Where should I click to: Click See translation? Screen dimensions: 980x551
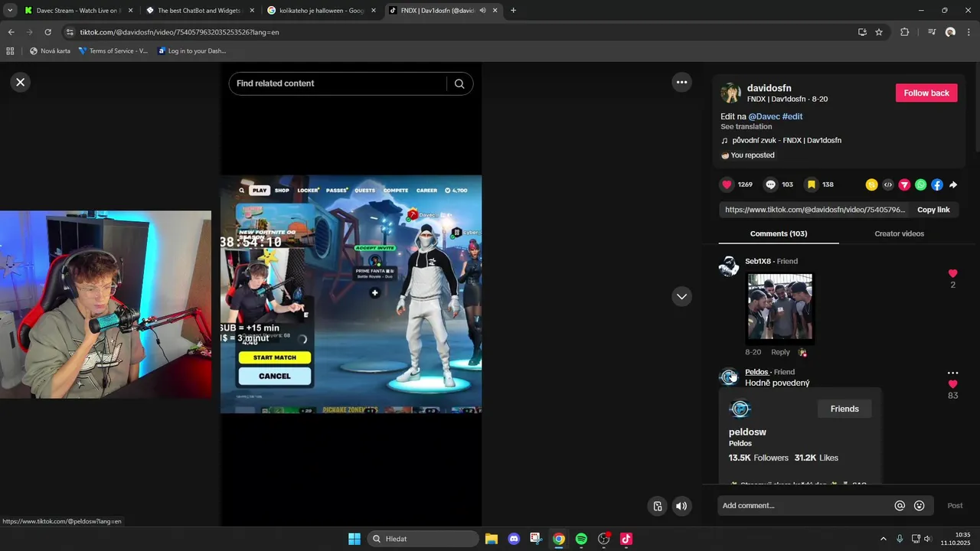pos(746,126)
